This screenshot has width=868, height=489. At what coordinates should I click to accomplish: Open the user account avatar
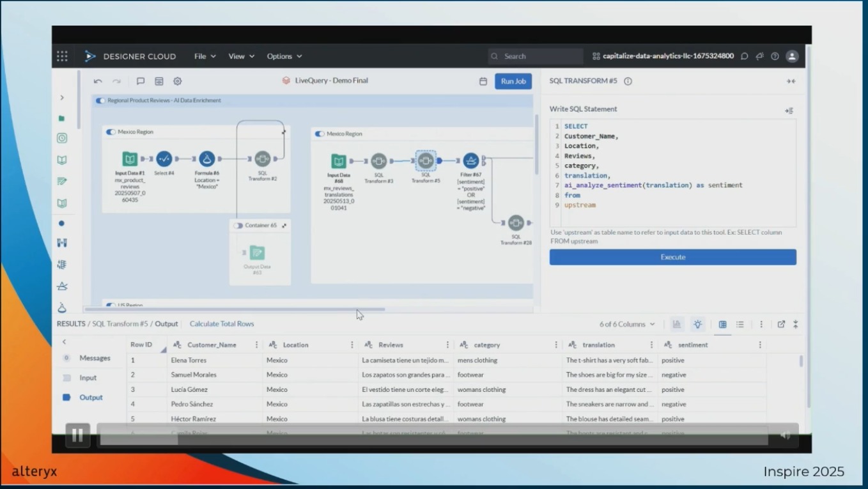point(792,56)
